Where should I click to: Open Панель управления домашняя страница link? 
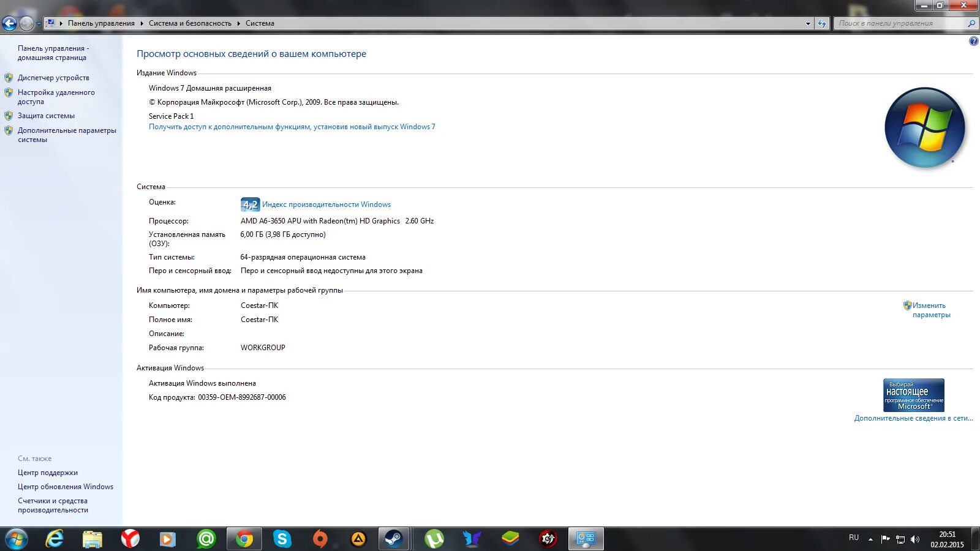coord(53,53)
